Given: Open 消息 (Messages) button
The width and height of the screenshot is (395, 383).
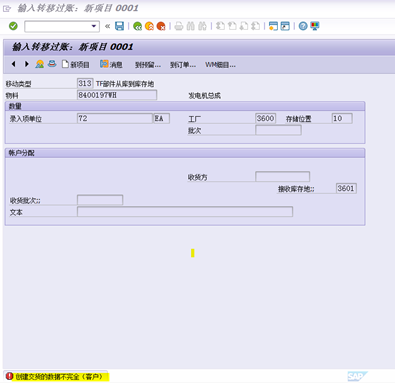Looking at the screenshot, I should [111, 64].
